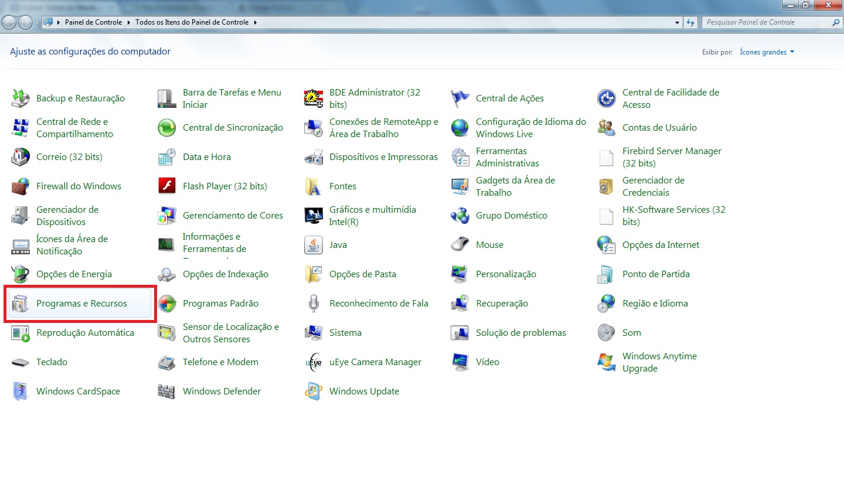Open the Windows Anytime Upgrade icon
The width and height of the screenshot is (844, 504).
tap(607, 362)
